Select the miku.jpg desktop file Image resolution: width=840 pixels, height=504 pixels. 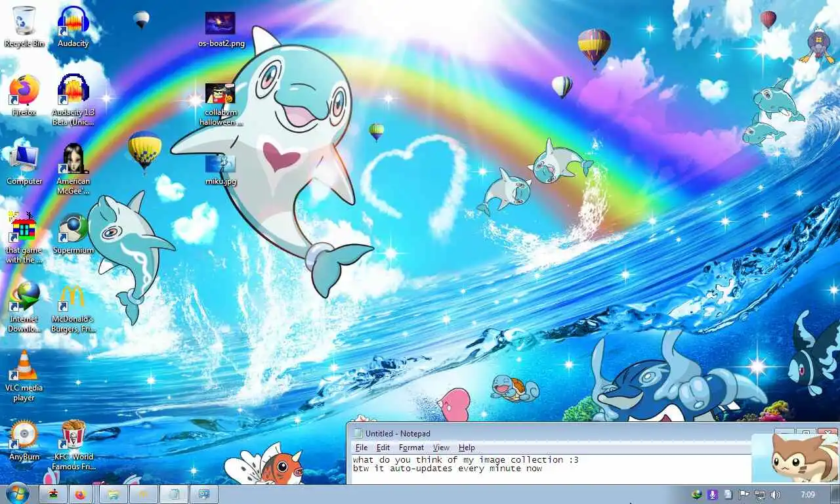(220, 170)
